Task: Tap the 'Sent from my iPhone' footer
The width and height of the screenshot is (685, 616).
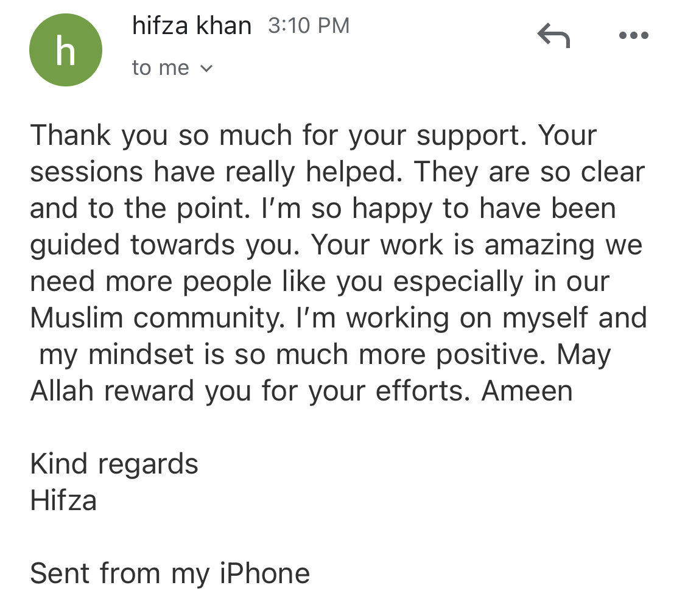Action: pyautogui.click(x=170, y=573)
